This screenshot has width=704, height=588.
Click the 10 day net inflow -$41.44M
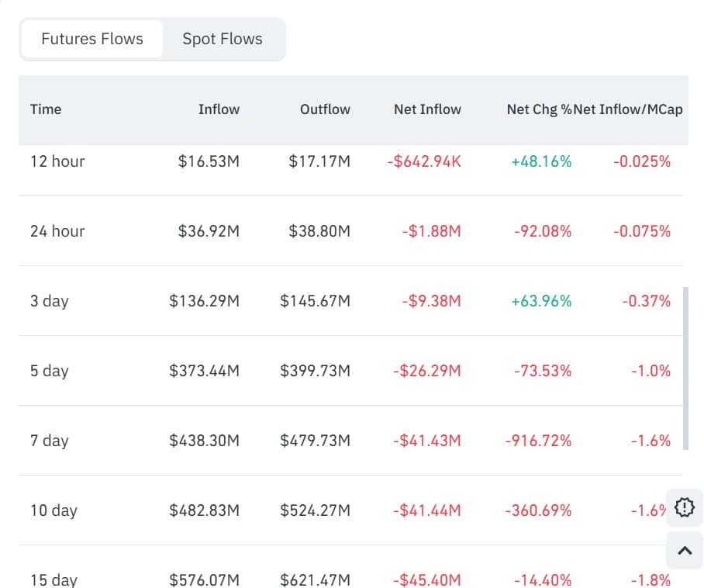point(426,510)
